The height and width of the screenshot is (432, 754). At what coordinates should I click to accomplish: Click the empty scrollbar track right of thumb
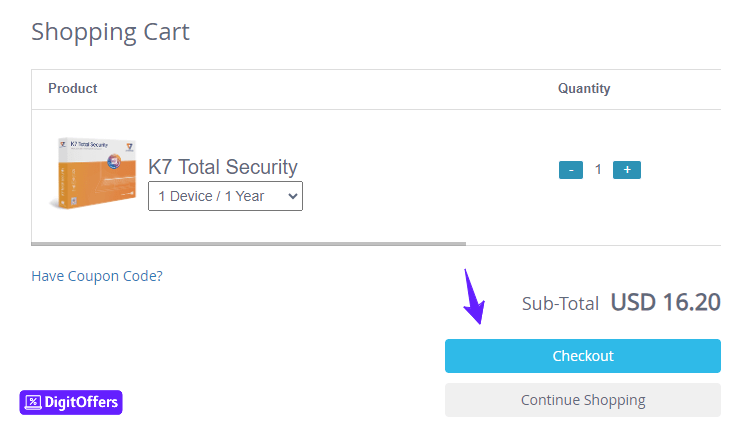tap(593, 244)
